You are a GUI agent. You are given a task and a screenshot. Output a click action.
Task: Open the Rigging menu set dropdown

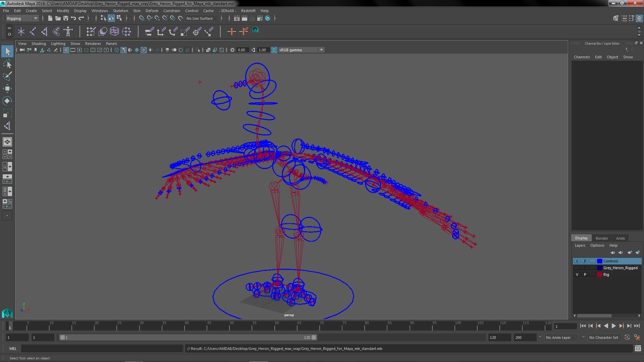tap(22, 18)
